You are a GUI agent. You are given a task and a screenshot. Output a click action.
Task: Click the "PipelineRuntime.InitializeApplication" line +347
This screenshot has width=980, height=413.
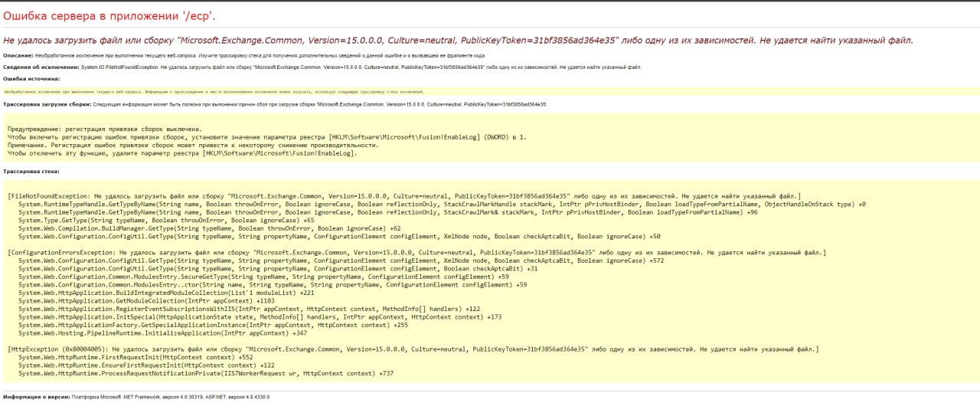pos(162,333)
